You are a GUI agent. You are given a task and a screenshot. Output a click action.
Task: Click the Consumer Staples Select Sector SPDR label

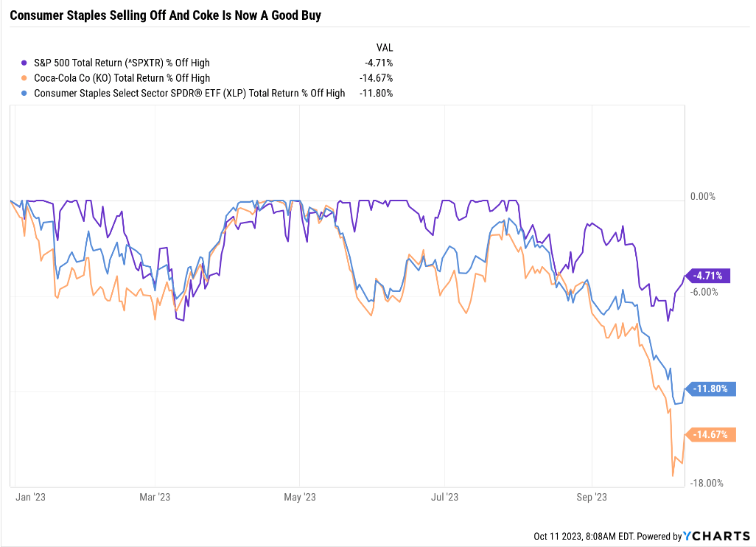pyautogui.click(x=189, y=93)
